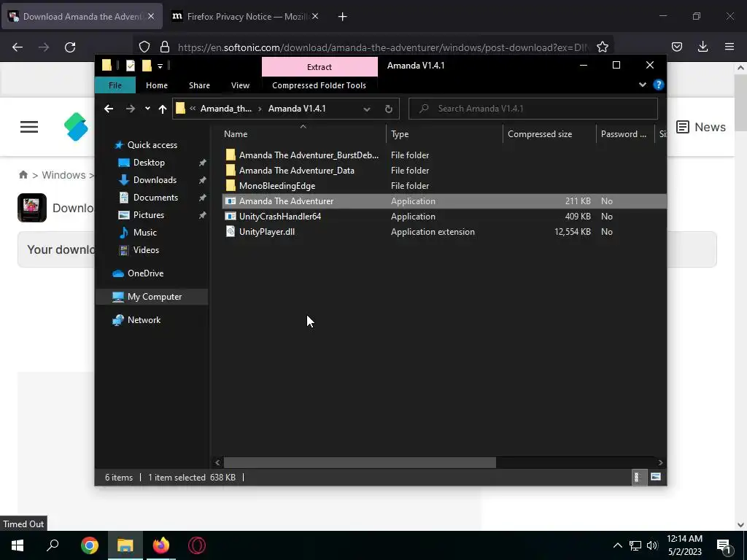Open the File Explorer Help icon
The width and height of the screenshot is (747, 560).
(659, 85)
